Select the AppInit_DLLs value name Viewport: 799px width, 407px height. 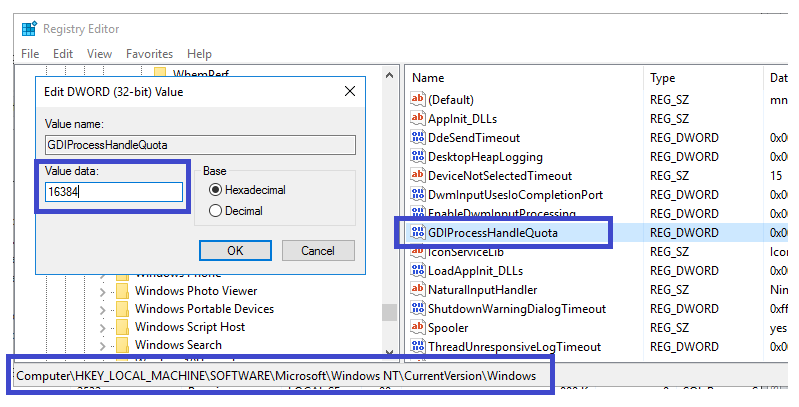(x=462, y=119)
